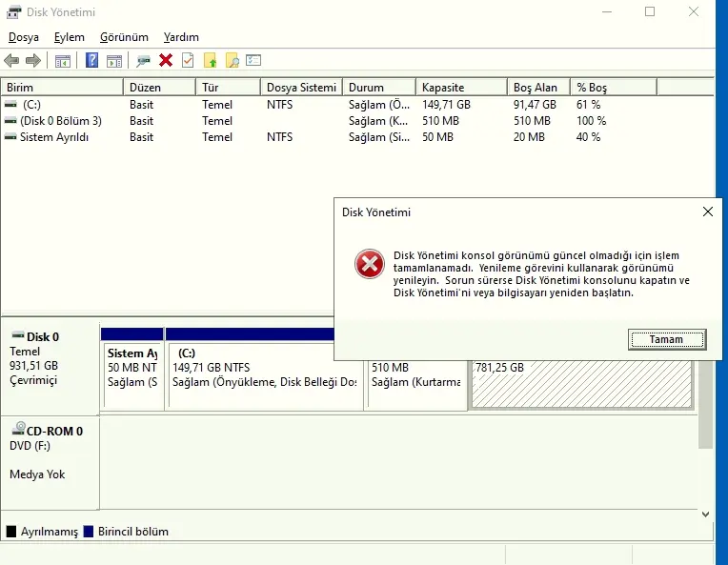Image resolution: width=728 pixels, height=565 pixels.
Task: Sort by the % Boş column header
Action: tap(615, 88)
